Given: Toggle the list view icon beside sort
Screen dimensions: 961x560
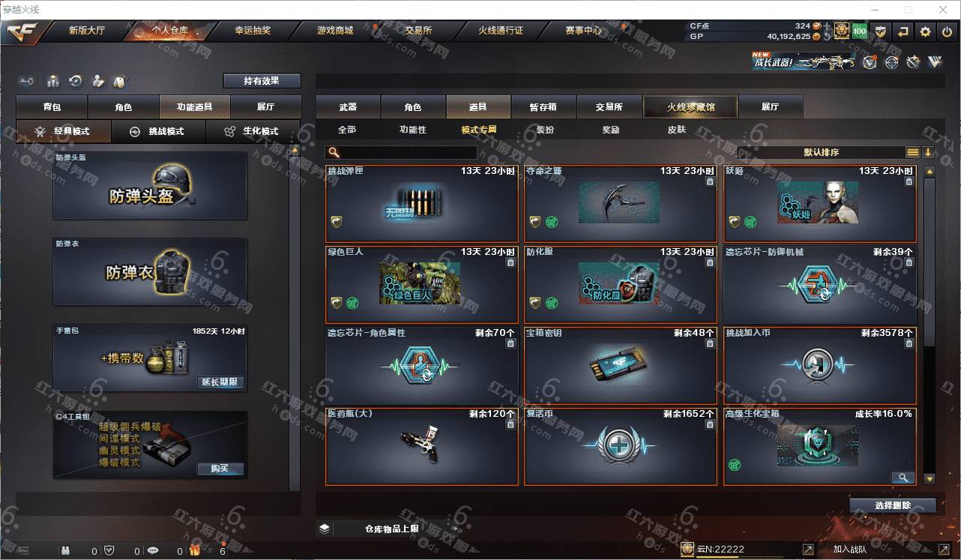Looking at the screenshot, I should click(x=912, y=152).
